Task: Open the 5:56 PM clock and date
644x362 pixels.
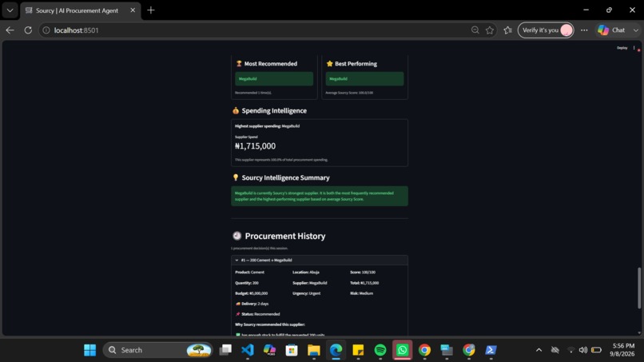Action: coord(622,350)
